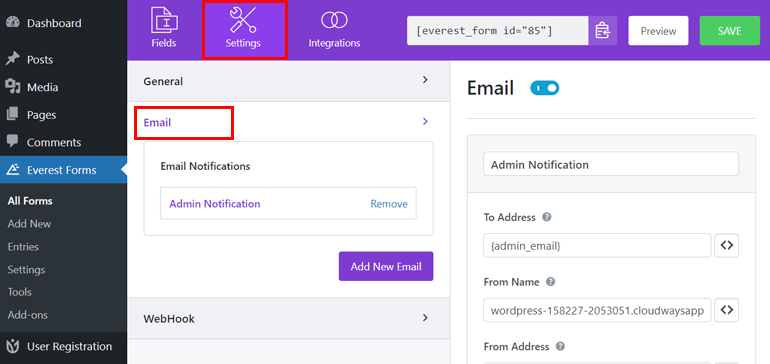Screen dimensions: 770x364
Task: Open Add-ons in the sidebar submenu
Action: coord(28,315)
